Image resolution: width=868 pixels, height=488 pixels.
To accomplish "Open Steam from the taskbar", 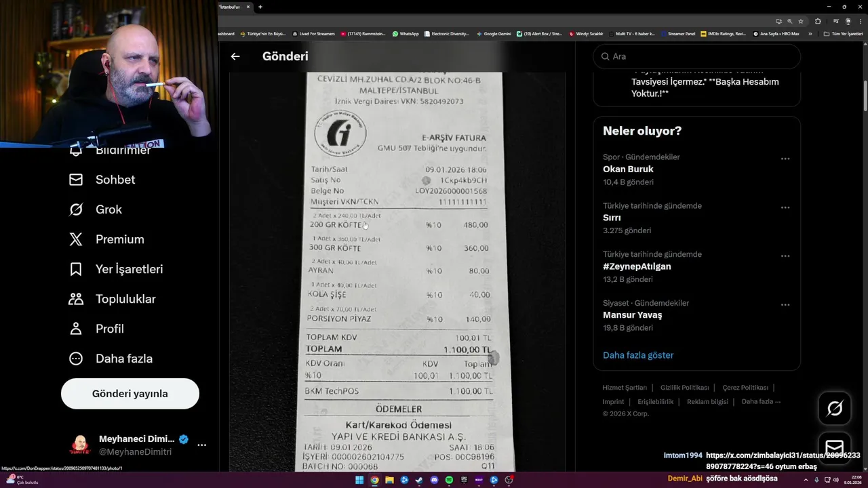I will point(419,480).
